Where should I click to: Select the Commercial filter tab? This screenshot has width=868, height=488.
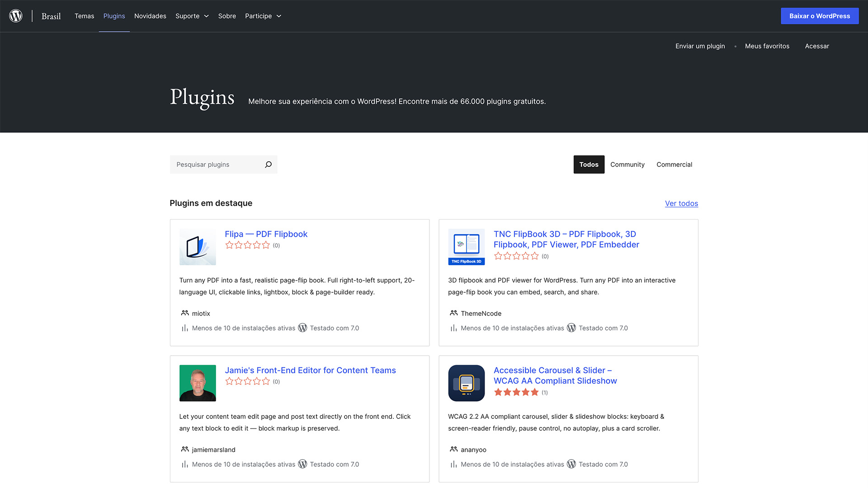pyautogui.click(x=674, y=164)
